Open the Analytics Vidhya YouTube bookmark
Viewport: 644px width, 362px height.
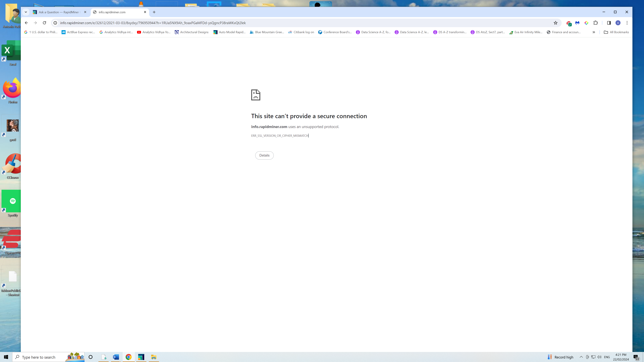click(154, 32)
